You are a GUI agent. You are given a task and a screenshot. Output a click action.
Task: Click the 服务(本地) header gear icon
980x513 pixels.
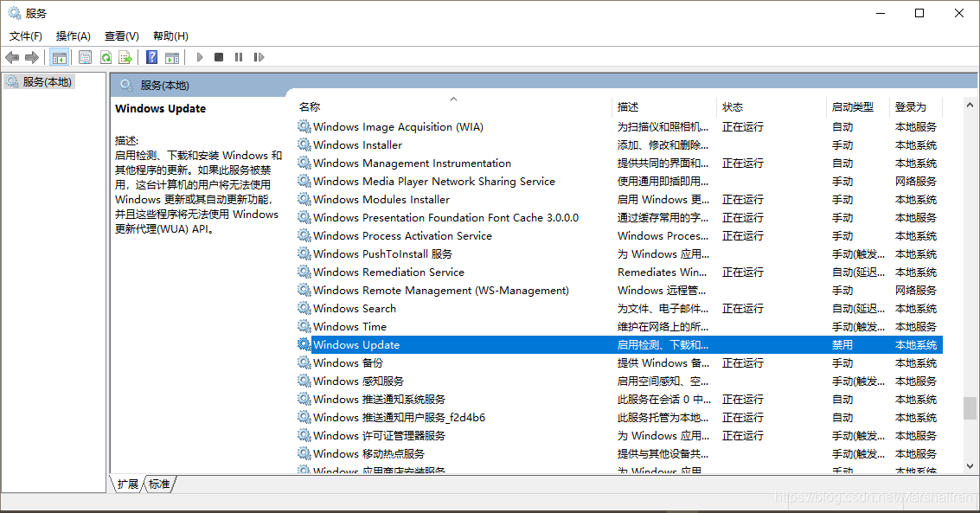(126, 85)
